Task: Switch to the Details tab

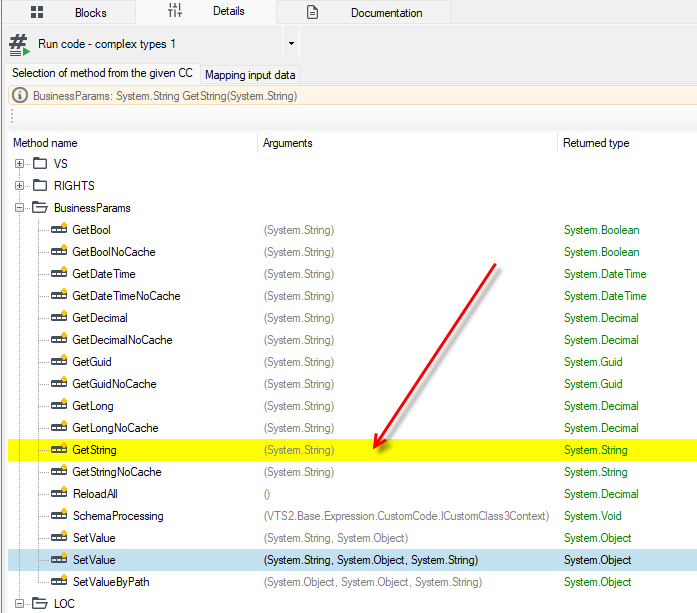Action: coord(206,12)
